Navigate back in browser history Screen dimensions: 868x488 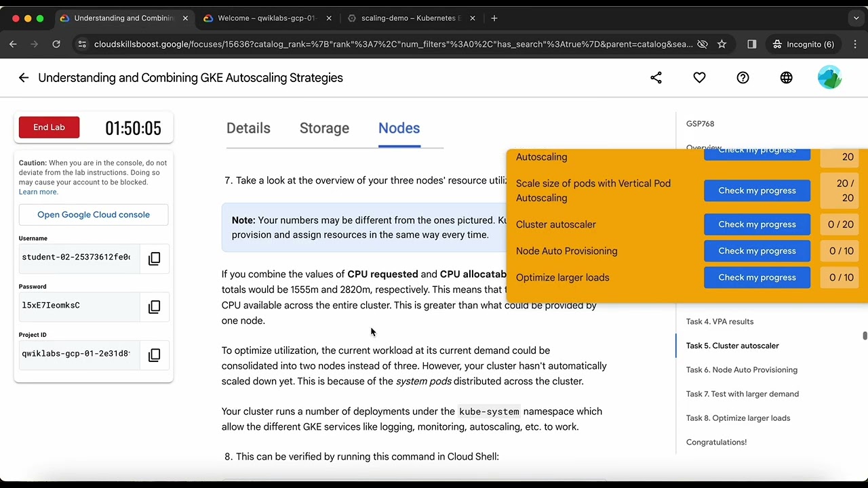click(13, 44)
